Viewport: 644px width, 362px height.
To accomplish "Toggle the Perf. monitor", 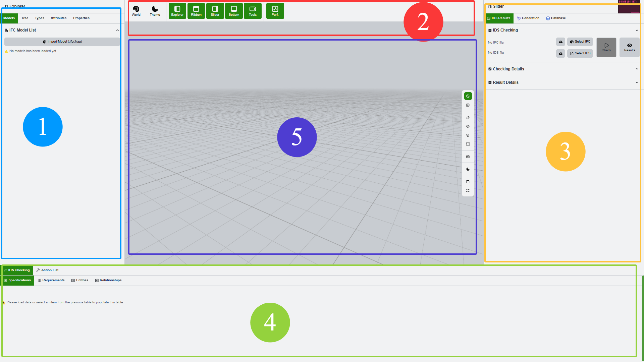I will (x=275, y=11).
